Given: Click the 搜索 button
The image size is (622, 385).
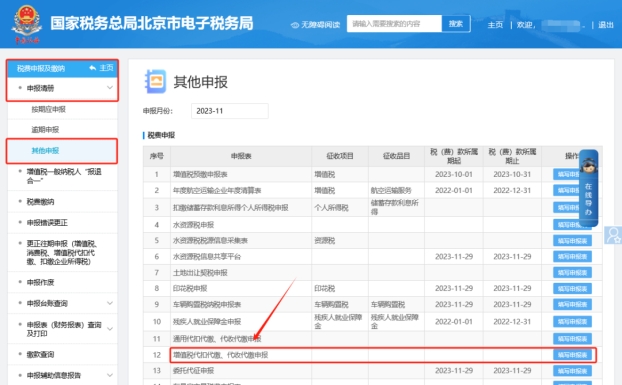Looking at the screenshot, I should coord(456,24).
